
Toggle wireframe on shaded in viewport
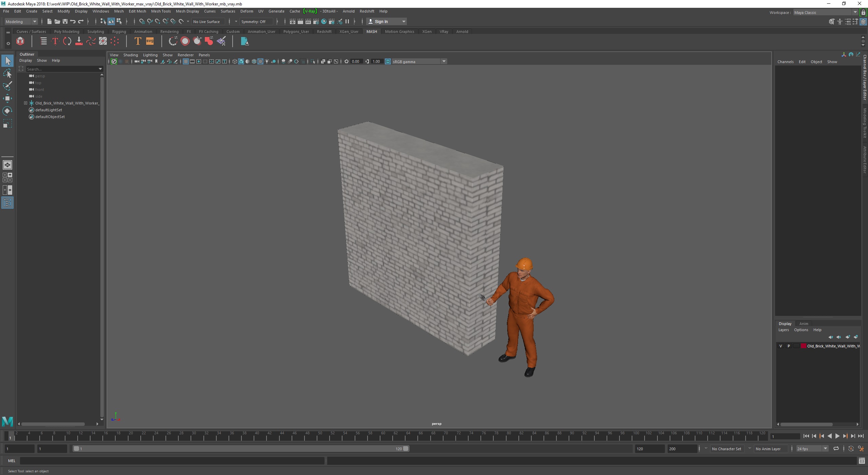(x=254, y=61)
